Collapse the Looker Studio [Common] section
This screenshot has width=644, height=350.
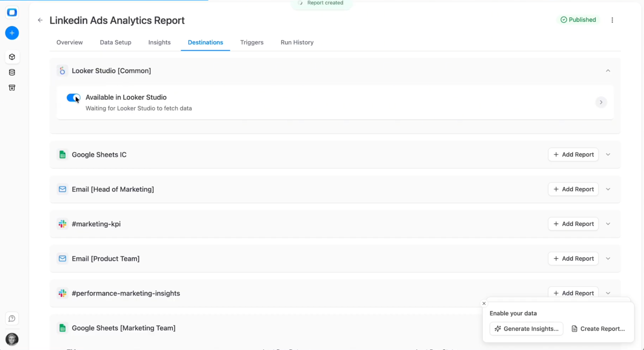coord(608,71)
